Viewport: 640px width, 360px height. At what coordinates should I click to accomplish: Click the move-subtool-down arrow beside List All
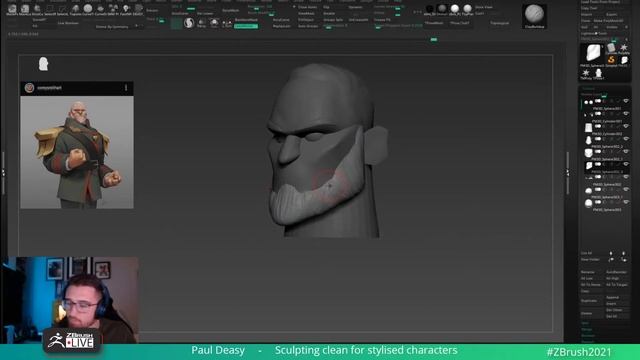(624, 253)
